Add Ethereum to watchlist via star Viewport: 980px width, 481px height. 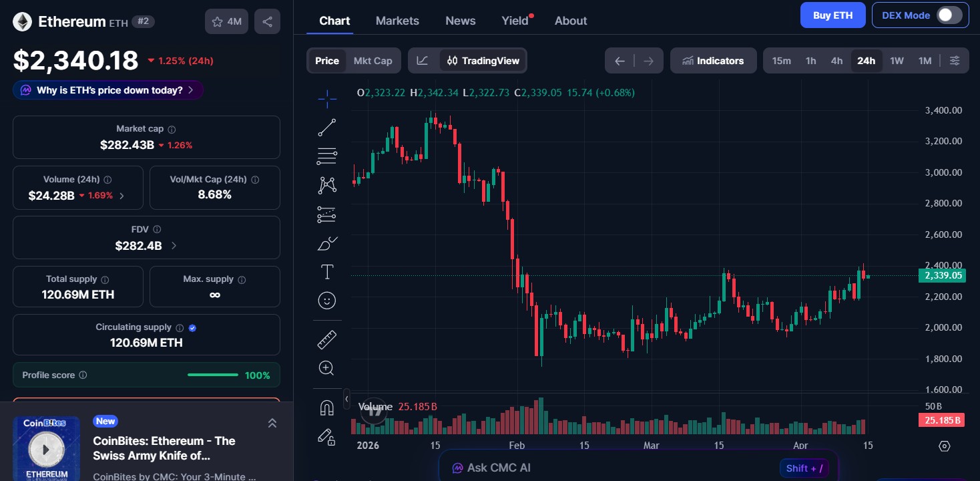(x=217, y=21)
